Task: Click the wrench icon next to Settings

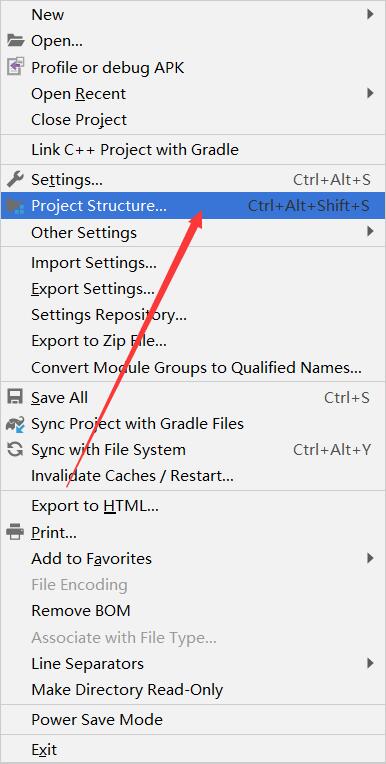Action: tap(16, 180)
